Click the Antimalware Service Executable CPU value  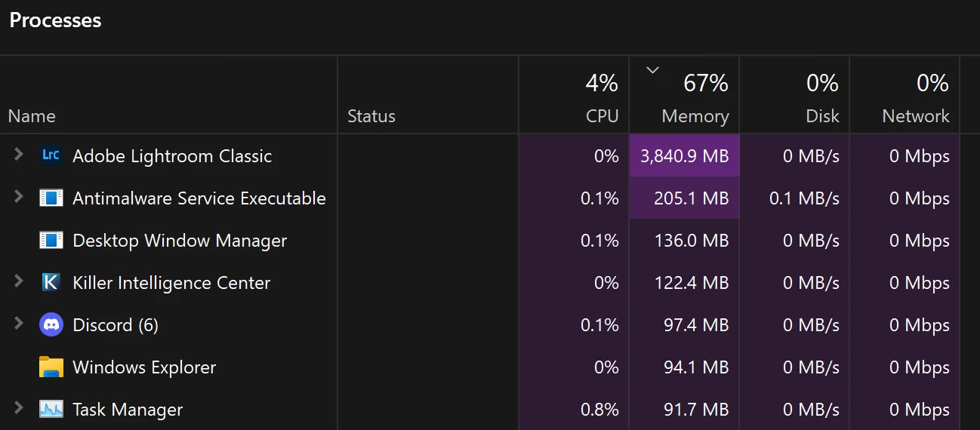(x=599, y=198)
